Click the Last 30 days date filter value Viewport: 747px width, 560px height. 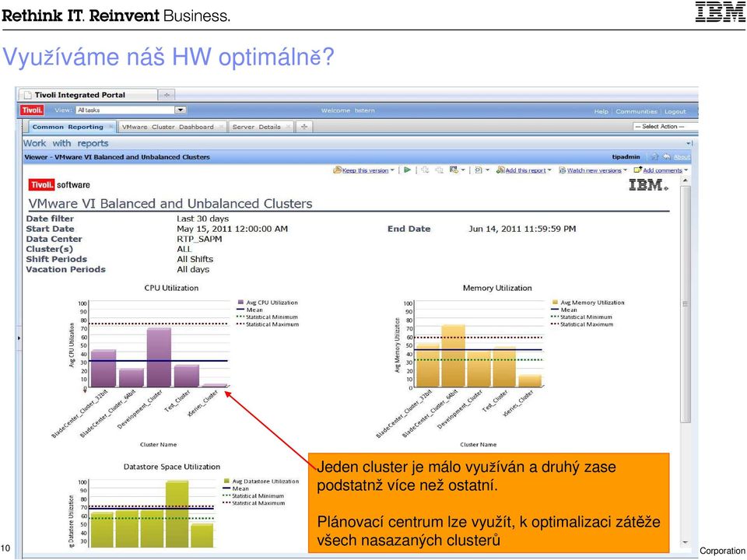202,219
